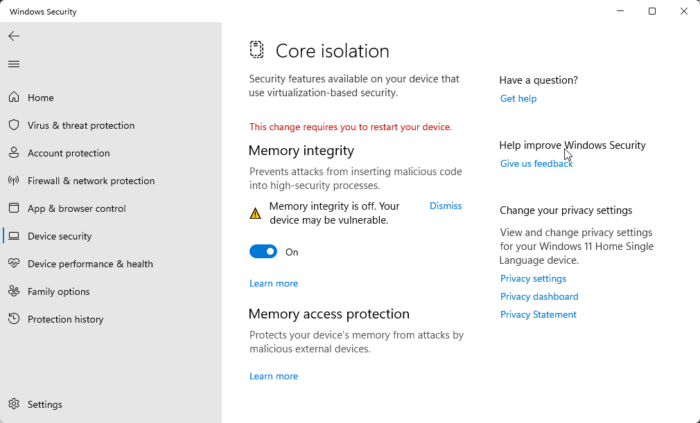Screen dimensions: 700x423
Task: Click Give us feedback link
Action: 536,164
